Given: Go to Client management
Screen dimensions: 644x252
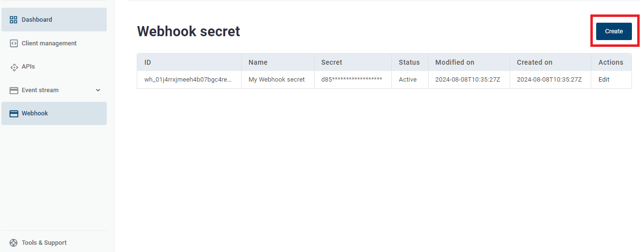Looking at the screenshot, I should point(49,43).
